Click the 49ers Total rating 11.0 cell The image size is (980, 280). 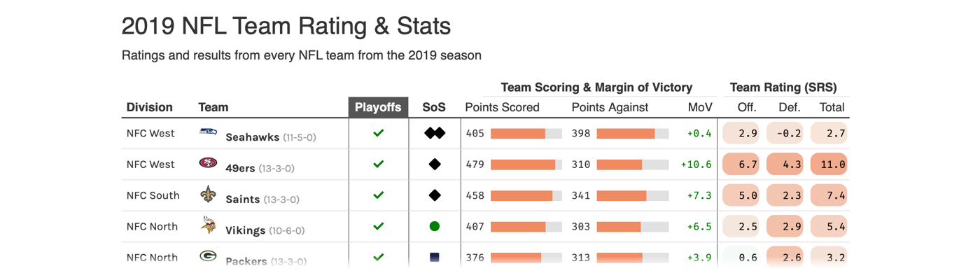click(829, 164)
